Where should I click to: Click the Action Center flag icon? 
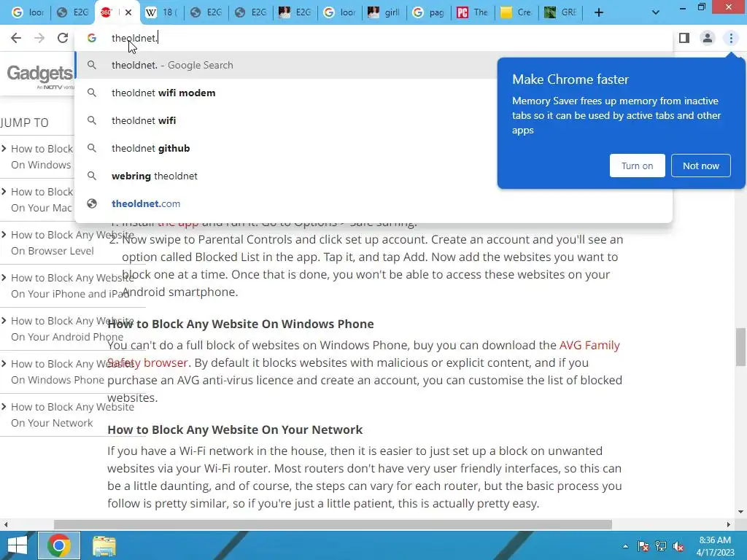tap(643, 546)
